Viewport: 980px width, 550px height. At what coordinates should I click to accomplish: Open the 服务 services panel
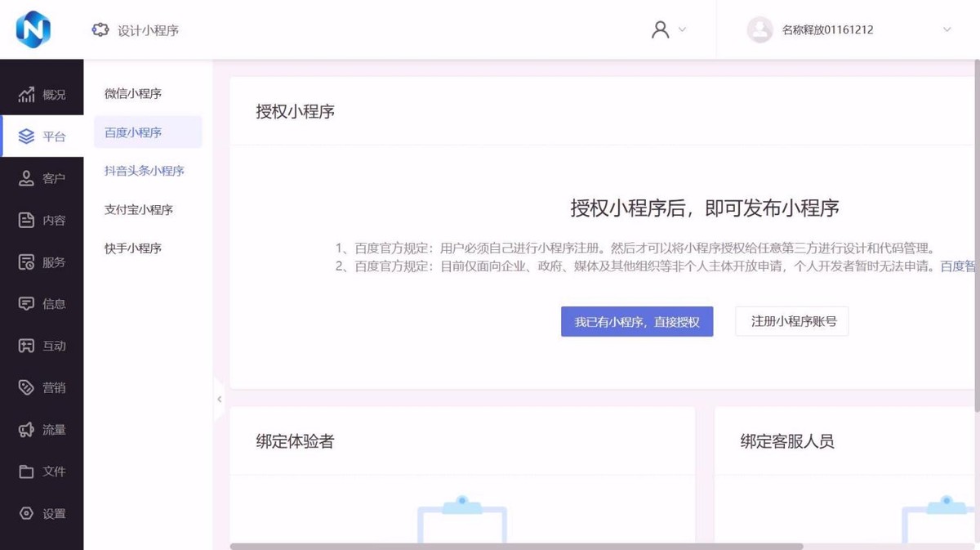(42, 262)
